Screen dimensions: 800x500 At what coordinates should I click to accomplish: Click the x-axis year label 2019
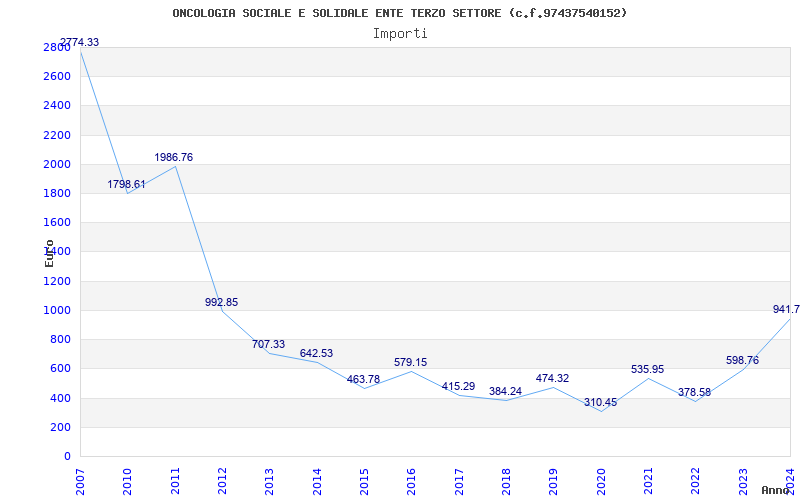click(x=554, y=482)
